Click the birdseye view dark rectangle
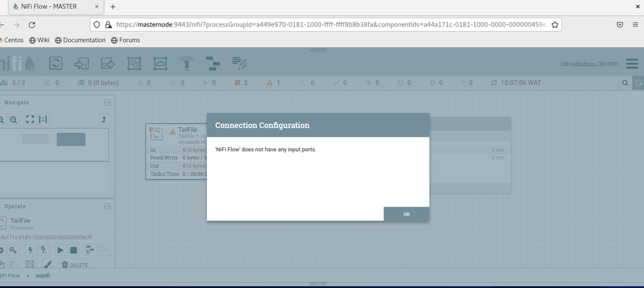The image size is (644, 288). (71, 139)
